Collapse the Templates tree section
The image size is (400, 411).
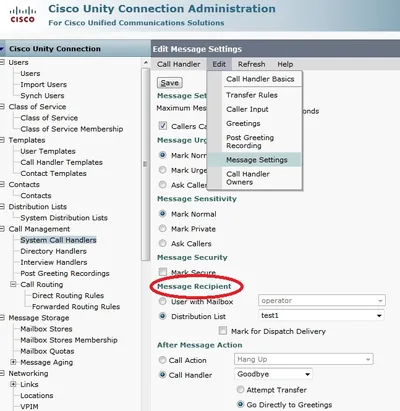pos(2,140)
